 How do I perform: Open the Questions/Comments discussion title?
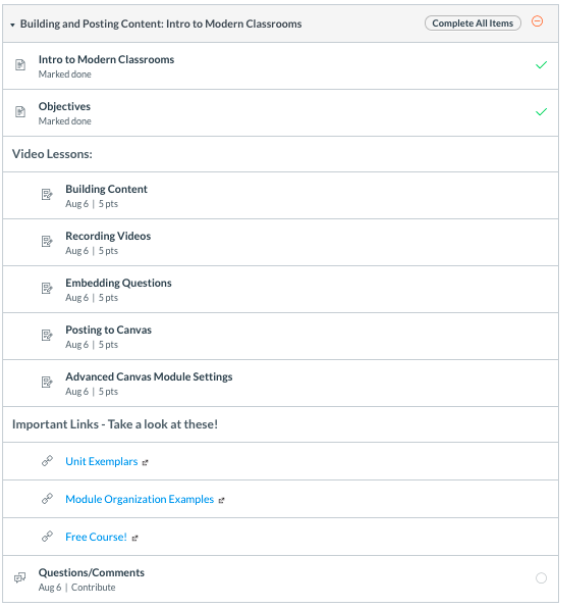(91, 573)
